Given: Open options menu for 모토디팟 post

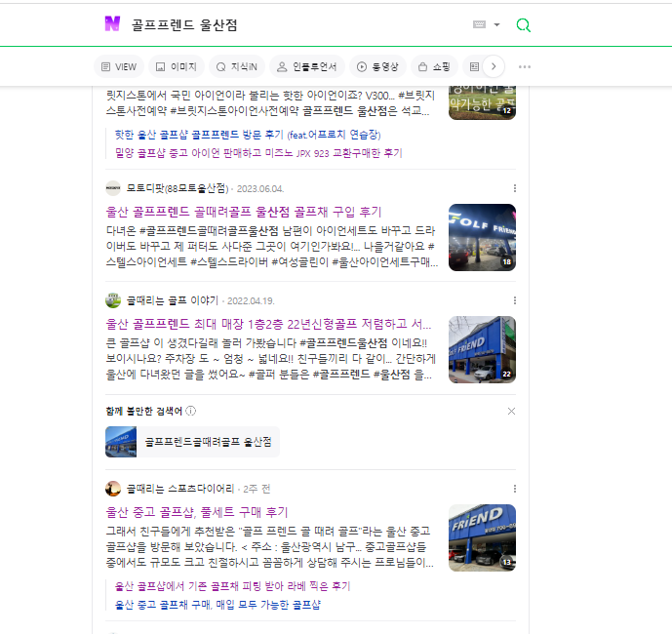Looking at the screenshot, I should pos(515,188).
